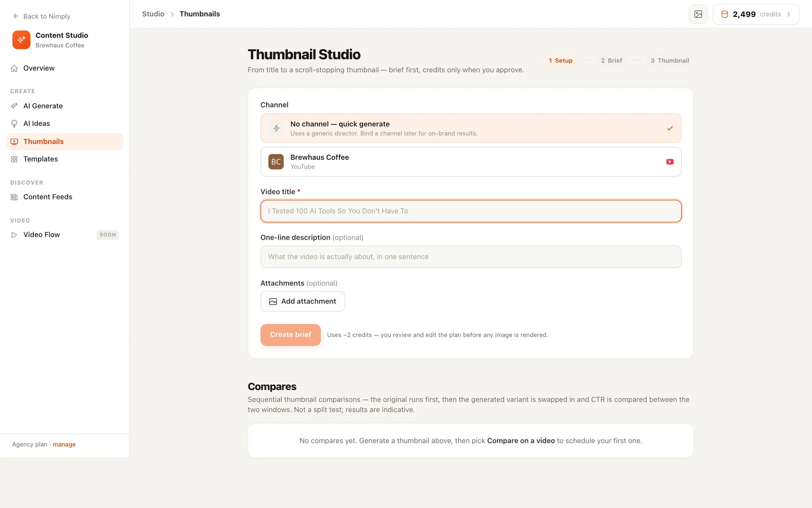Click the Brewhaus Coffee subtitle under Content Studio
This screenshot has width=812, height=508.
pos(60,45)
